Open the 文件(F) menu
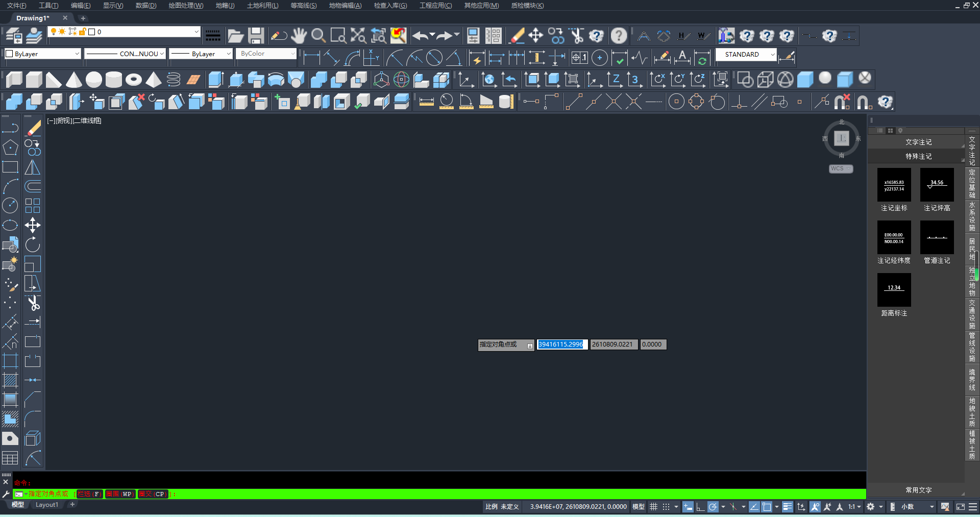The image size is (980, 517). (x=16, y=6)
